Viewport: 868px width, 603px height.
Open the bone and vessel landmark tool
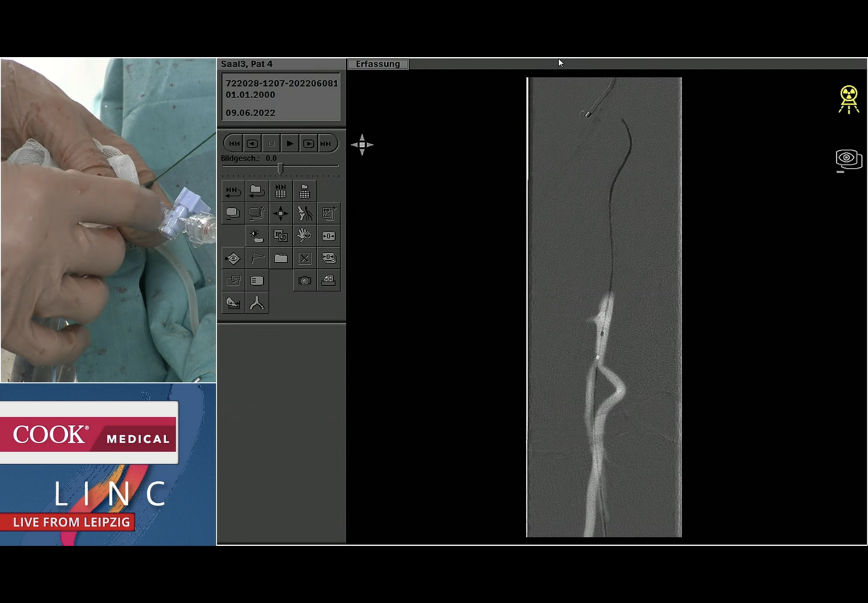point(305,214)
